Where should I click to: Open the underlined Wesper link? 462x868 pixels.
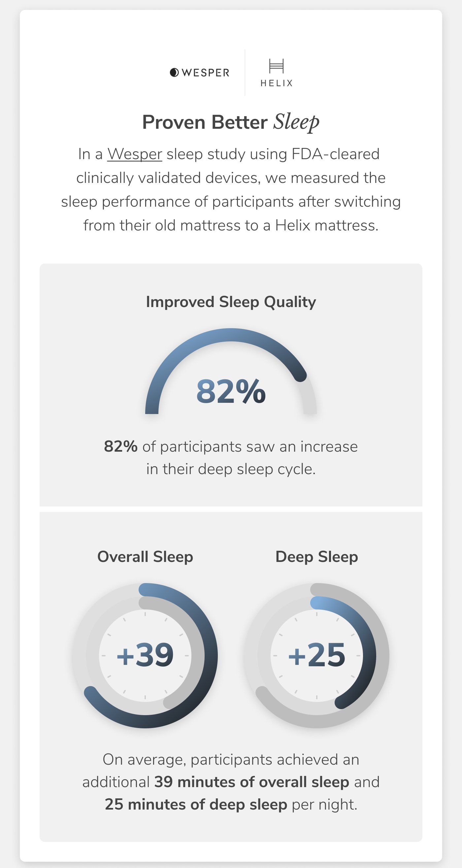pos(135,154)
